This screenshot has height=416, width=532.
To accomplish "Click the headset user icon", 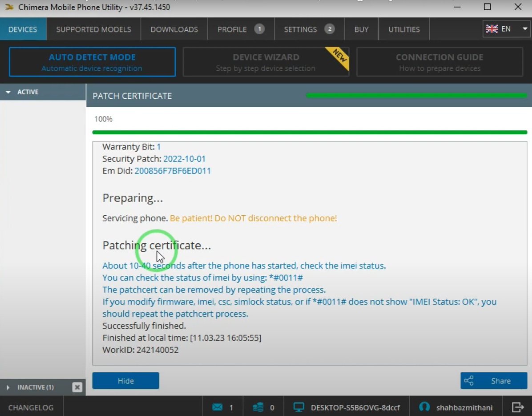I will 424,407.
